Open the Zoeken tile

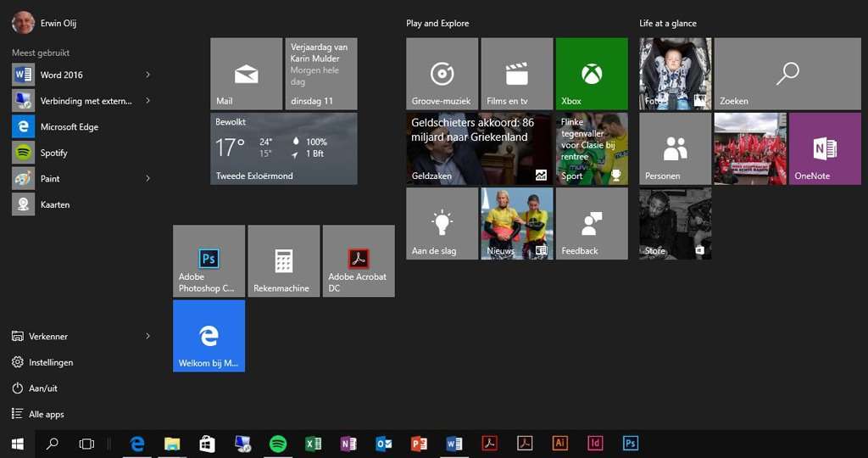(x=787, y=74)
